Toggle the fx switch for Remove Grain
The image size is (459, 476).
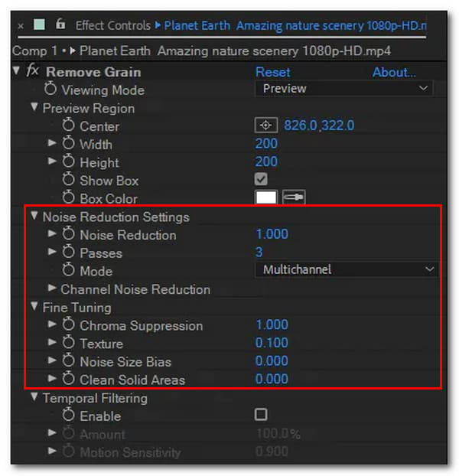click(x=32, y=71)
